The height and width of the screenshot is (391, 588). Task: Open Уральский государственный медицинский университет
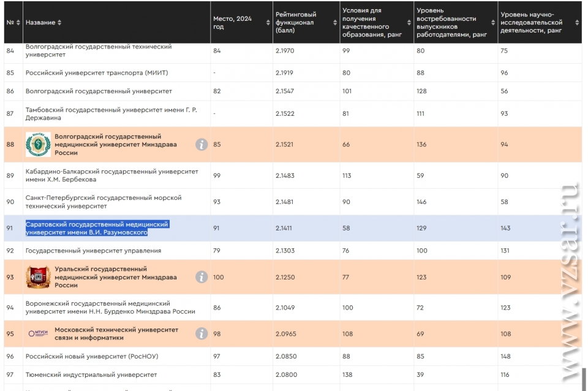pyautogui.click(x=116, y=277)
